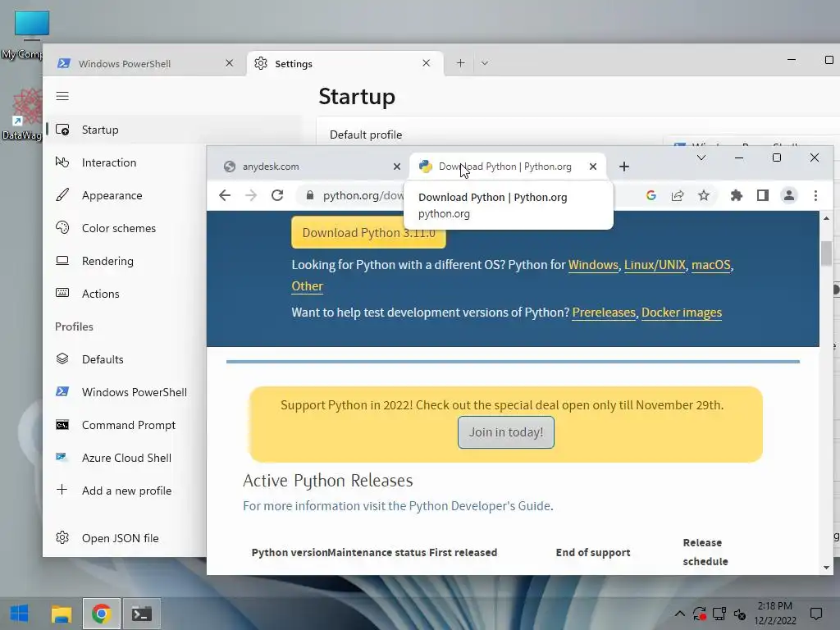Click the lock icon in address bar
Image resolution: width=840 pixels, height=630 pixels.
pyautogui.click(x=309, y=195)
